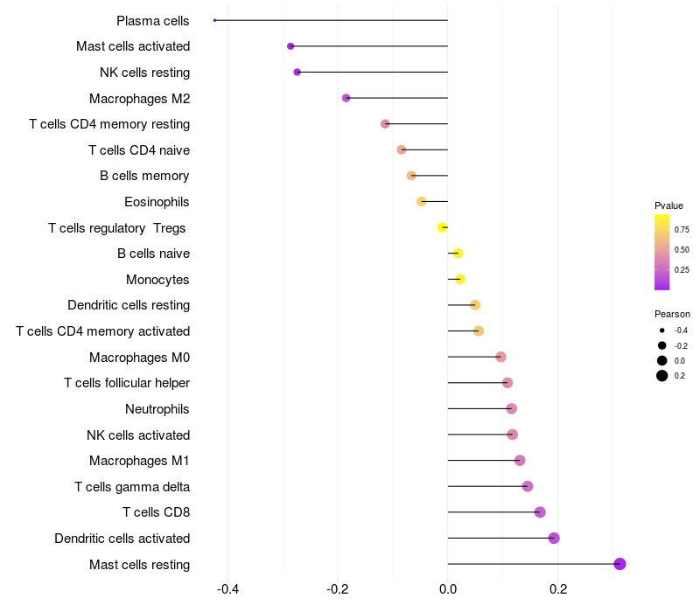The height and width of the screenshot is (612, 700).
Task: Select the Dendritic cells activated data point
Action: coord(554,538)
